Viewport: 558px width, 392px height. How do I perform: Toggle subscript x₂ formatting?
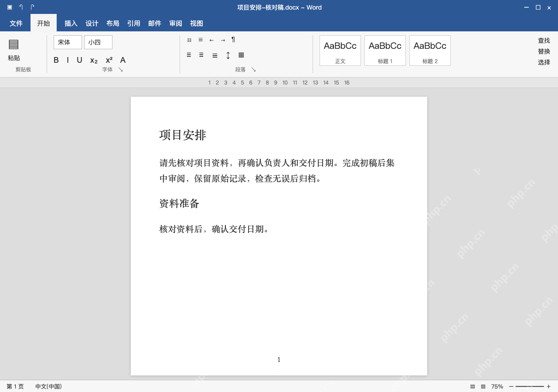(94, 61)
